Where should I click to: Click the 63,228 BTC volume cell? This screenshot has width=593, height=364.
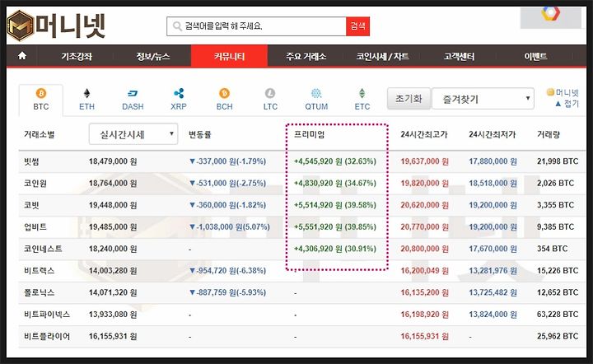558,315
